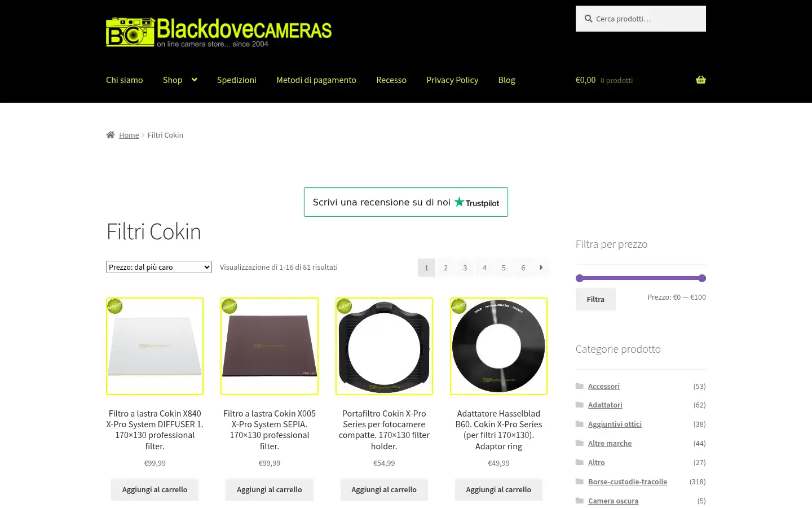Viewport: 812px width, 508px height.
Task: Open the €0,00 cart total link
Action: pos(585,80)
